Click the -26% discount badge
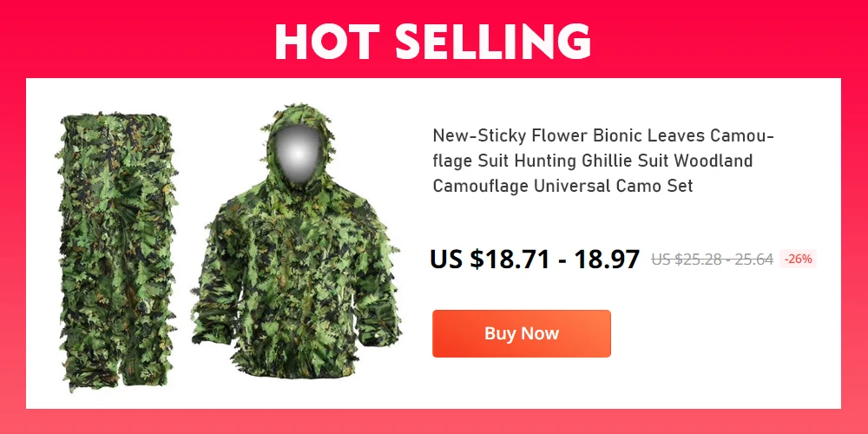Image resolution: width=868 pixels, height=434 pixels. pyautogui.click(x=798, y=259)
